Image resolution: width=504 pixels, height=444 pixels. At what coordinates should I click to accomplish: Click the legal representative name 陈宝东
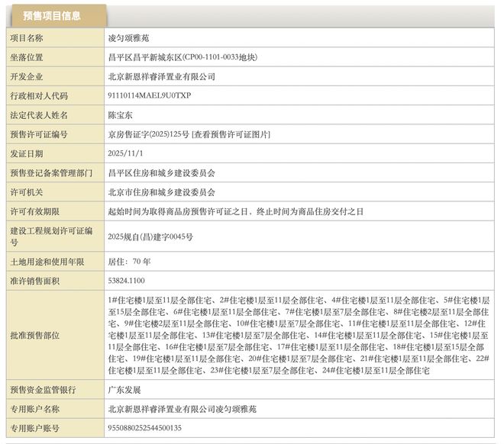click(121, 115)
